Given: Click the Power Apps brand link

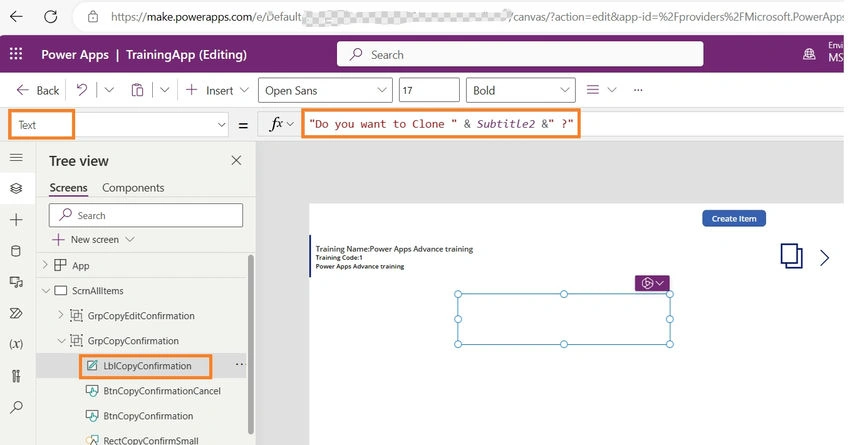Looking at the screenshot, I should (x=75, y=55).
